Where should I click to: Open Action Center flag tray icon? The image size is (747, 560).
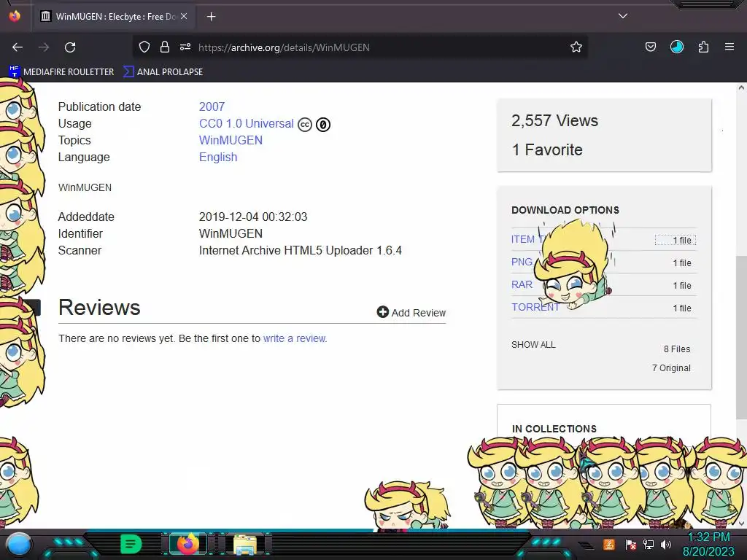click(630, 545)
